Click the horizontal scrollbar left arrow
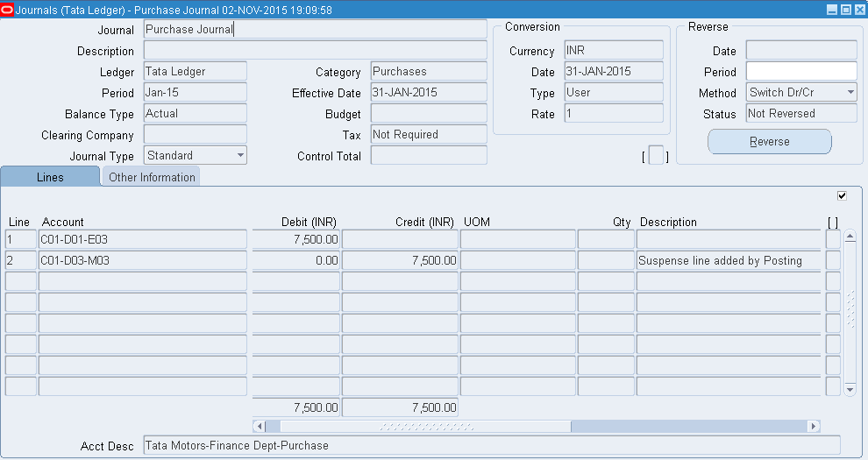The height and width of the screenshot is (460, 868). [x=260, y=426]
